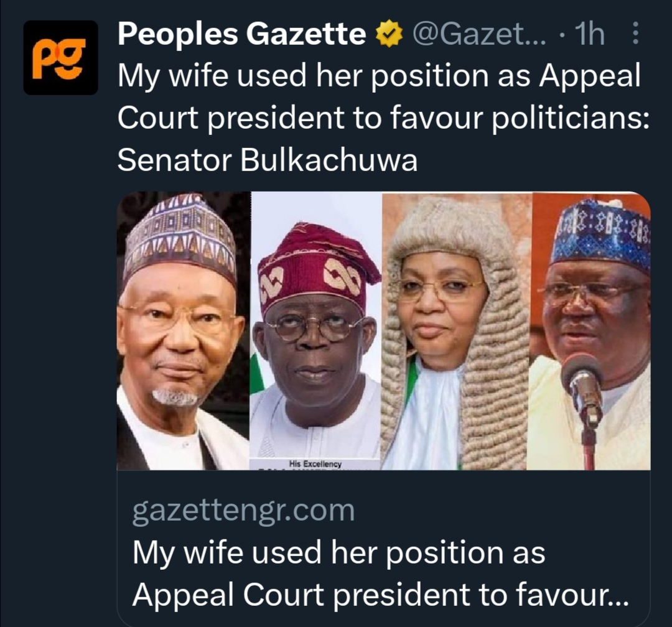
Task: Open the Peoples Gazette PG avatar
Action: point(60,58)
